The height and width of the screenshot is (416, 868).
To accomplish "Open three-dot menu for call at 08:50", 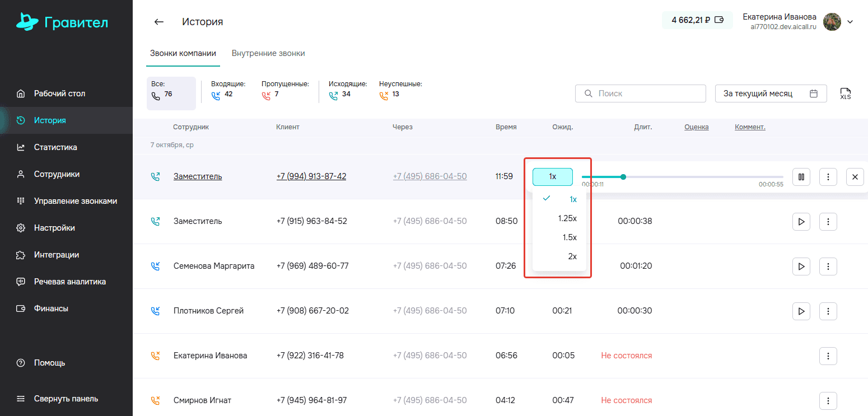I will (x=828, y=222).
